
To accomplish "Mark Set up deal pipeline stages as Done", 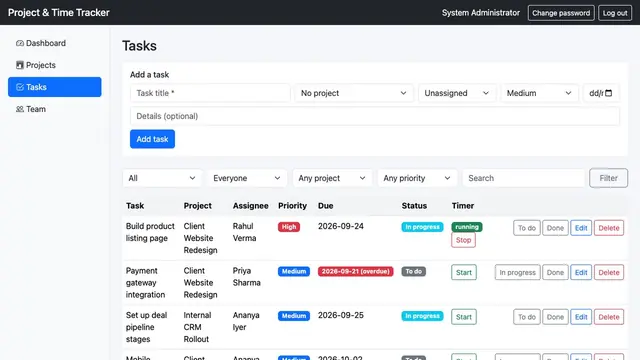I will (x=555, y=317).
